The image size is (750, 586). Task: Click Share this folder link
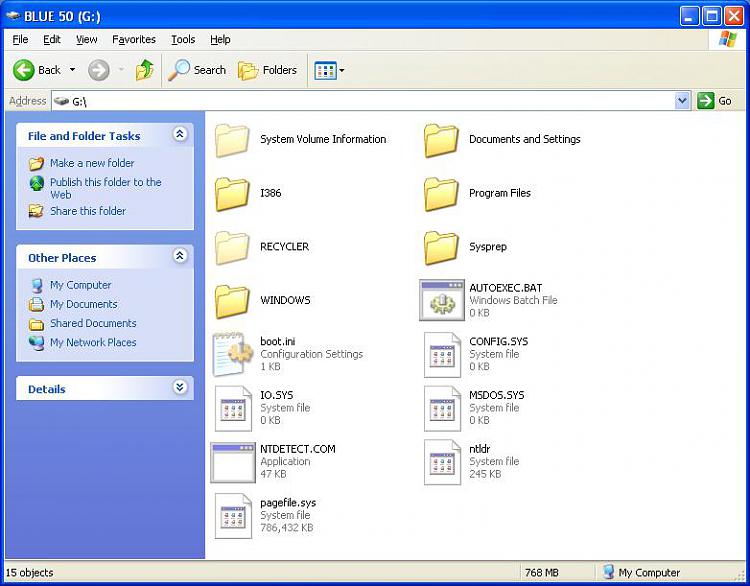click(88, 211)
